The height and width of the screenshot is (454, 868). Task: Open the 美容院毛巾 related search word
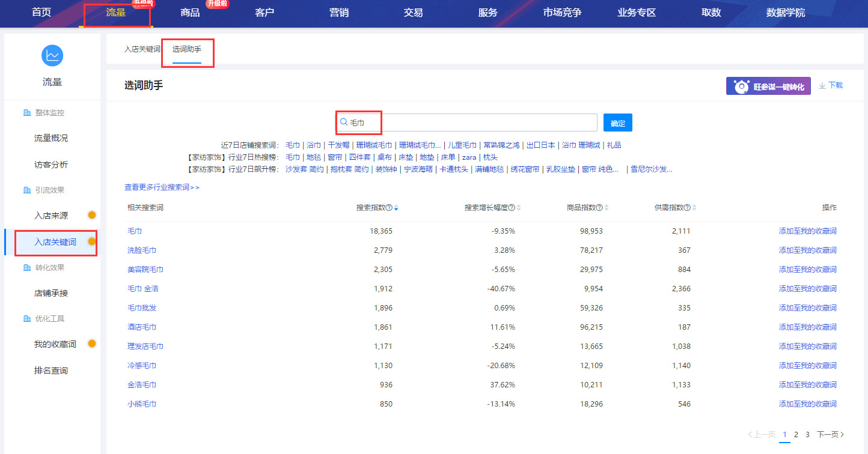145,269
